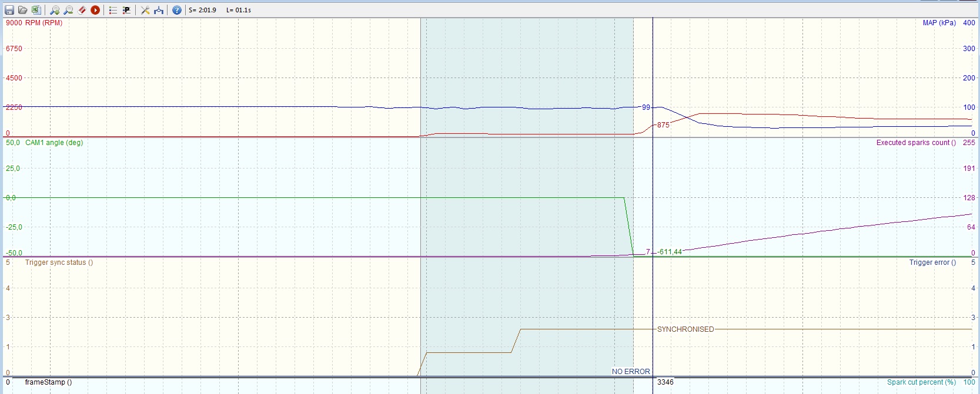The width and height of the screenshot is (980, 394).
Task: Zoom out with the magnifier minus icon
Action: [x=68, y=10]
